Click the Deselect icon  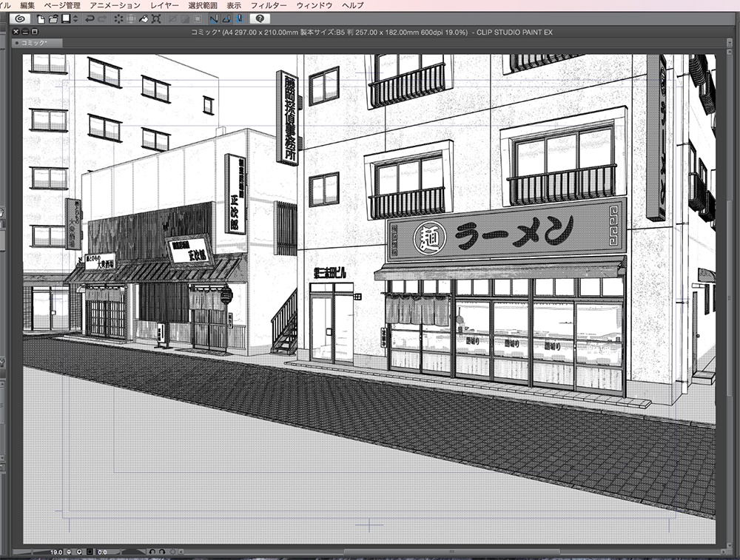172,19
